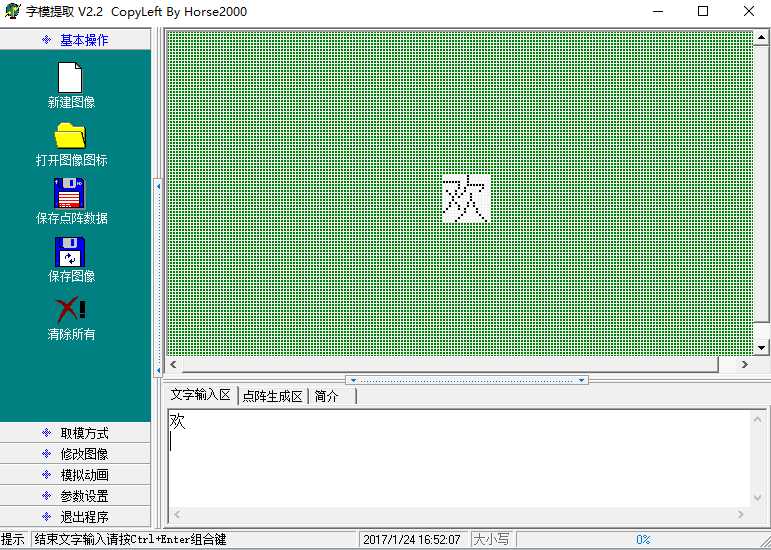Click the text area scroll right arrow

[x=741, y=515]
